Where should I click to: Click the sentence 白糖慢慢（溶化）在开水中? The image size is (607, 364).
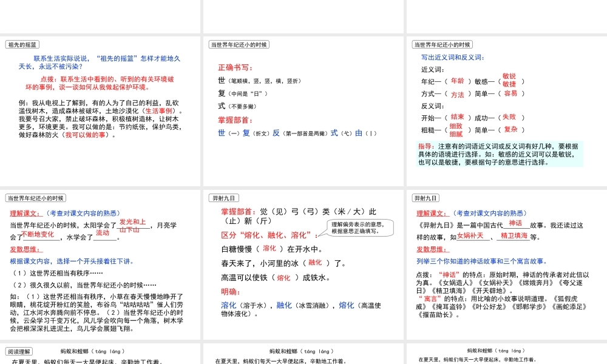[x=272, y=249]
